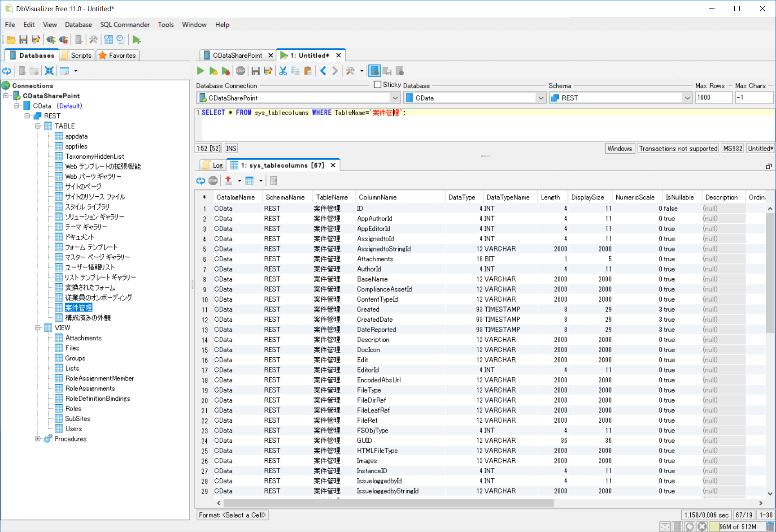Enable the Sticky checkbox
The height and width of the screenshot is (532, 776).
click(x=378, y=85)
